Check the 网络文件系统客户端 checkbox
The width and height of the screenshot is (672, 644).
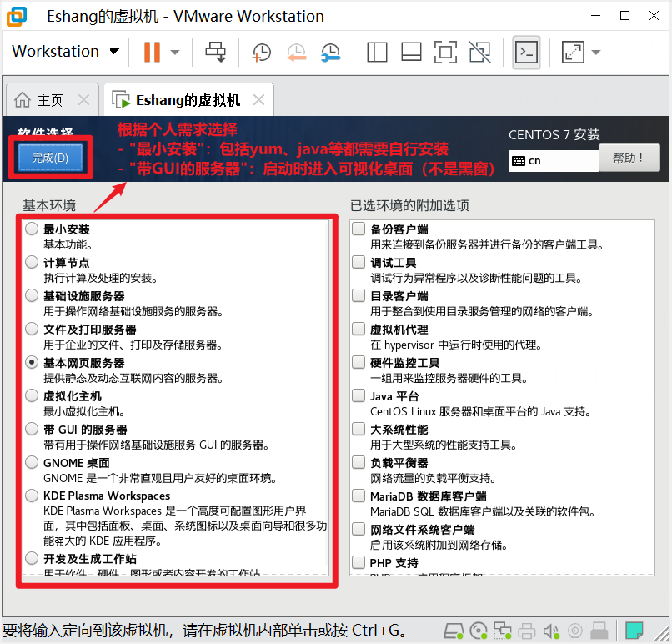tap(359, 530)
